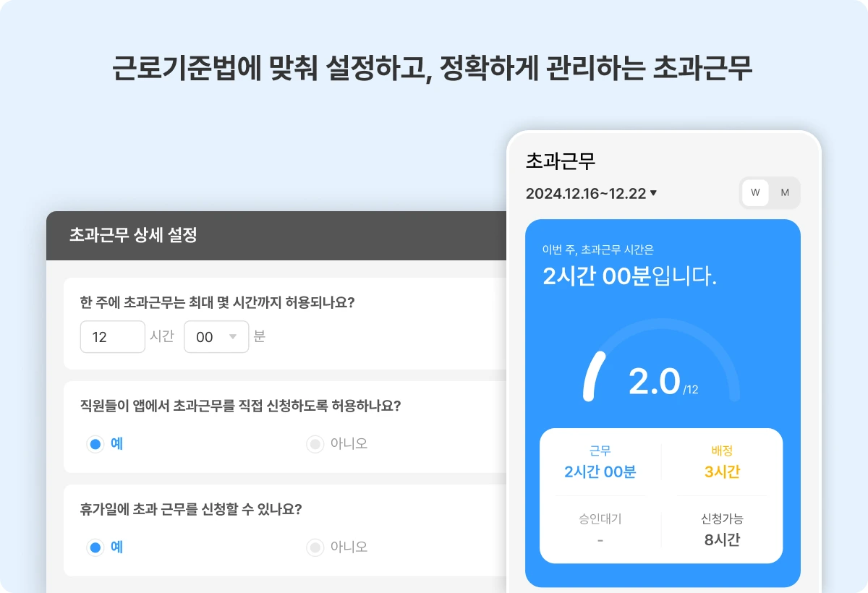Image resolution: width=868 pixels, height=593 pixels.
Task: Click the 2시간 00분 summary heading
Action: [x=629, y=276]
